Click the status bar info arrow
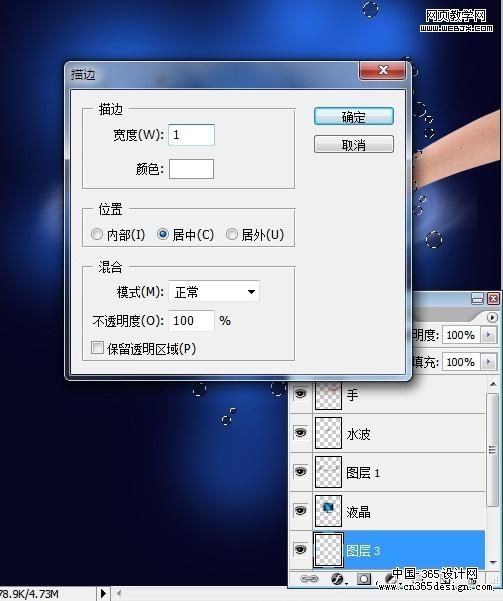The image size is (503, 601). click(103, 593)
